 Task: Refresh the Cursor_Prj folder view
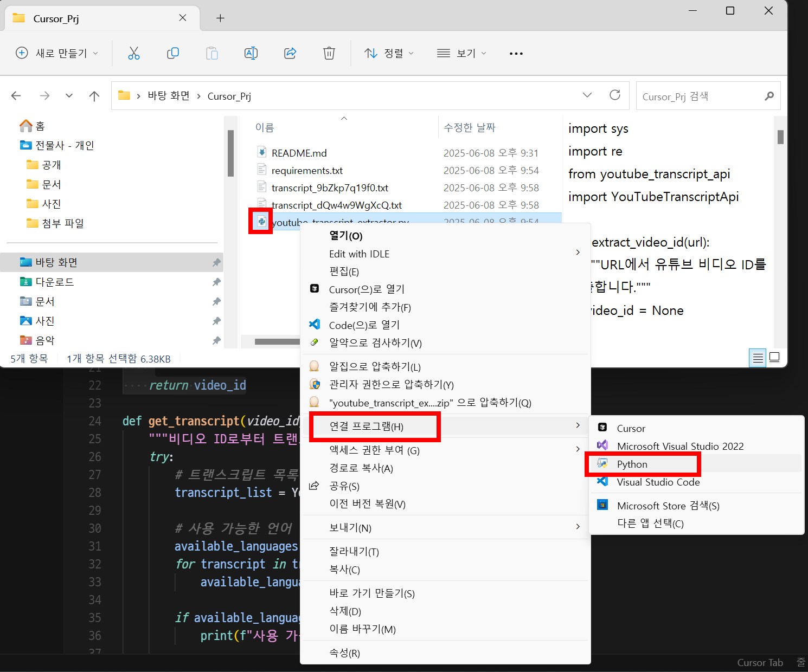click(x=615, y=95)
